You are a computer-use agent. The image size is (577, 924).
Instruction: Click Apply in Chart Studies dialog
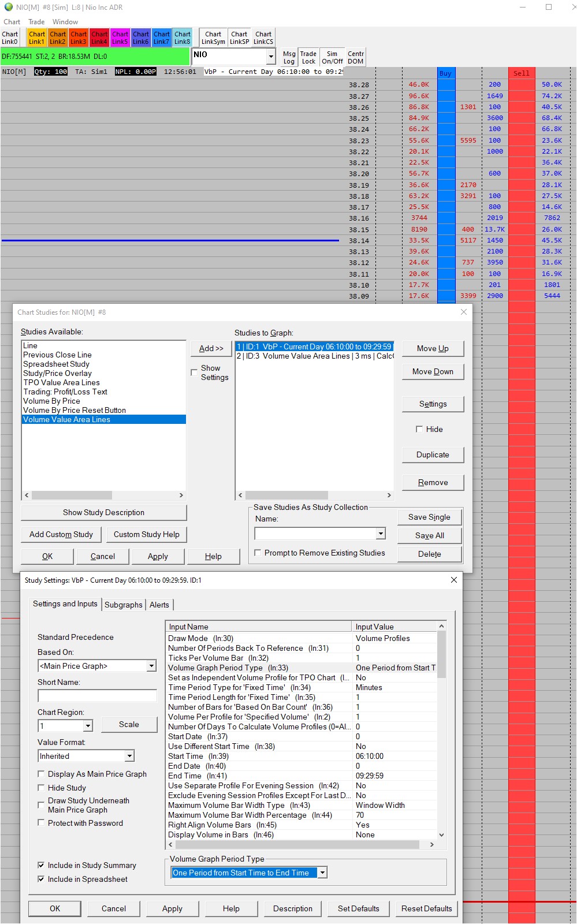[x=158, y=556]
